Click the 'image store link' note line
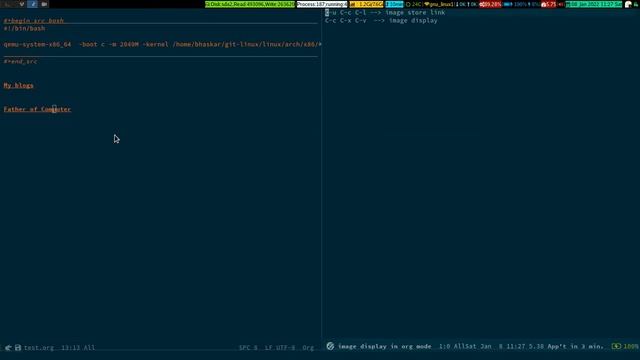640x360 pixels. click(385, 13)
